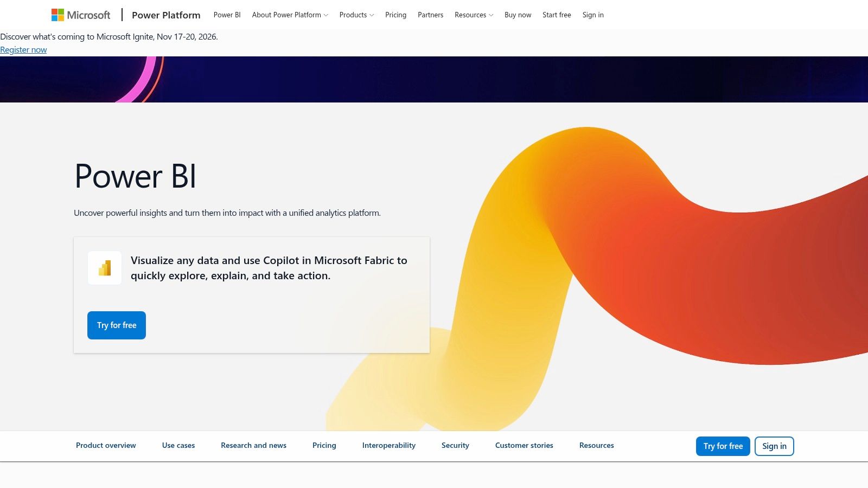Image resolution: width=868 pixels, height=488 pixels.
Task: Click the Microsoft Ignite announcement text
Action: point(109,37)
